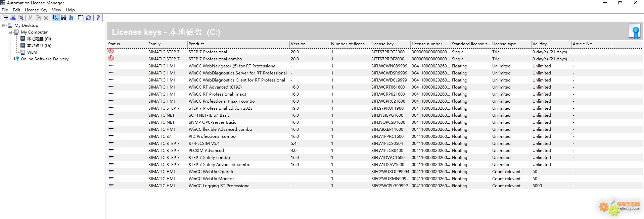Toggle the navigation tree view toolbar button
The image size is (644, 219).
(56, 18)
